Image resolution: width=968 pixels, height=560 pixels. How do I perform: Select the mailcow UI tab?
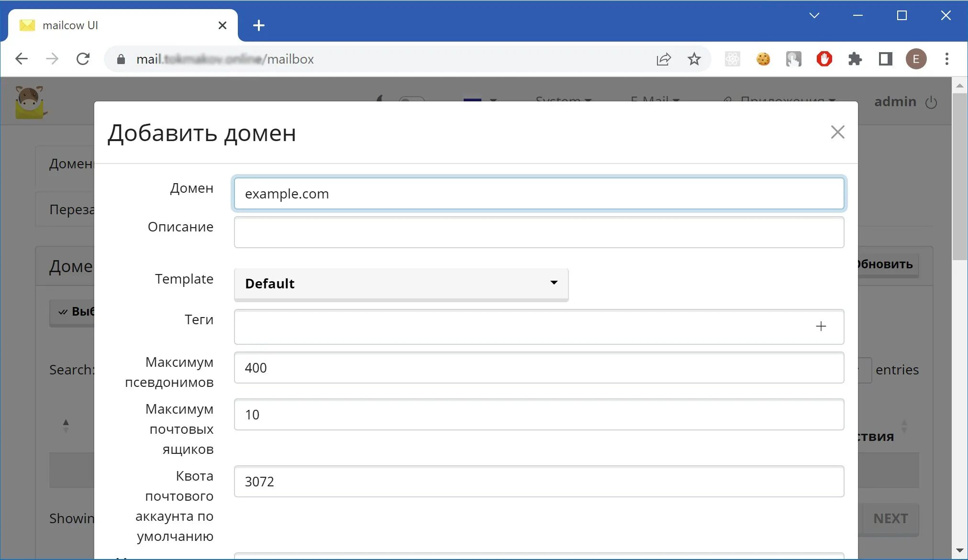click(x=122, y=25)
